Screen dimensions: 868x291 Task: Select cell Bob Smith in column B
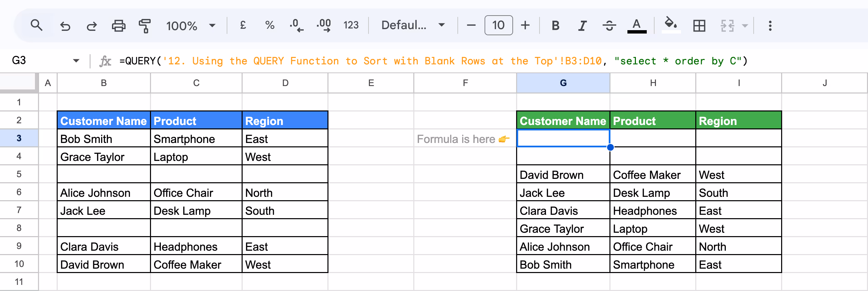[x=104, y=138]
